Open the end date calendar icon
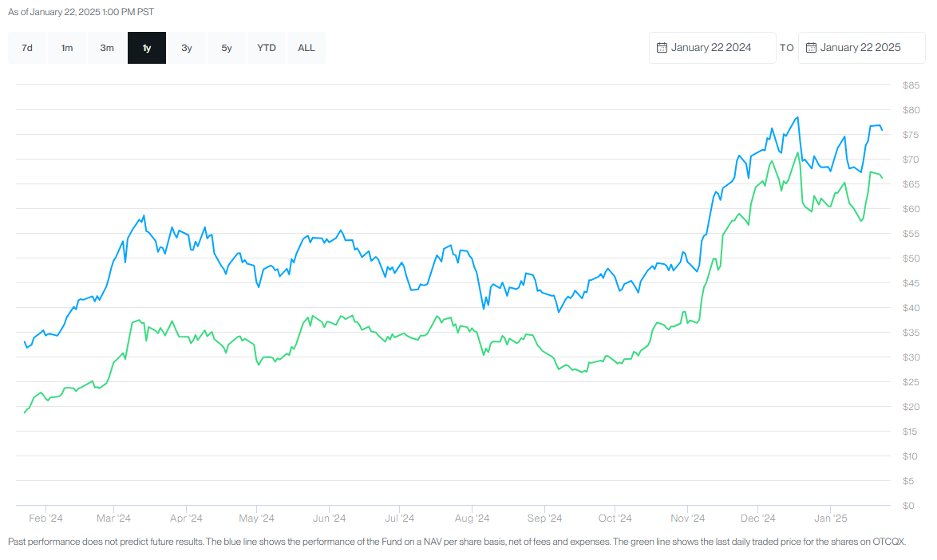The height and width of the screenshot is (560, 937). coord(811,47)
